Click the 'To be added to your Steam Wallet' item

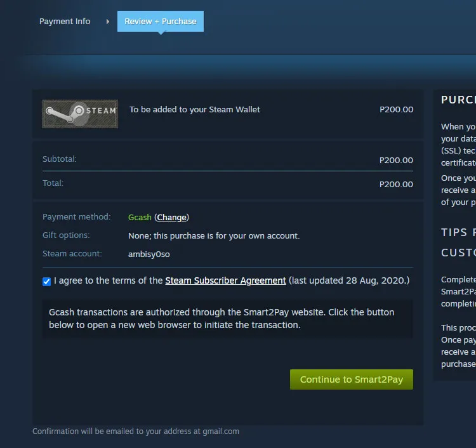click(195, 109)
